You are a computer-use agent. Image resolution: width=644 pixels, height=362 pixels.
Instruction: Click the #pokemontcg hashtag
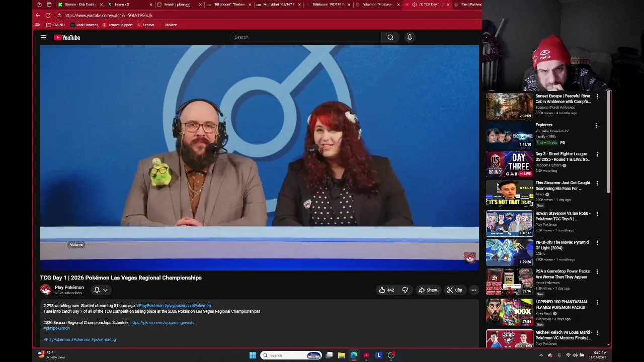104,340
